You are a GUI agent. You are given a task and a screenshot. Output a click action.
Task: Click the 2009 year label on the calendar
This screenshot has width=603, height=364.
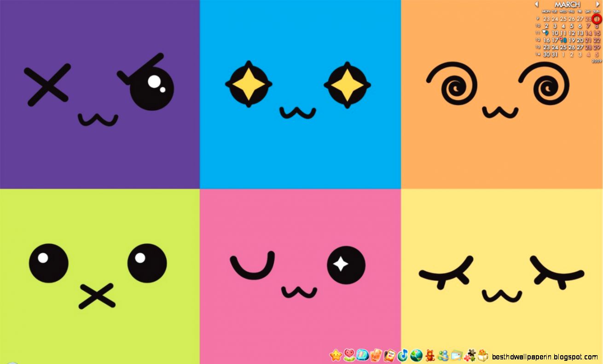pyautogui.click(x=596, y=60)
